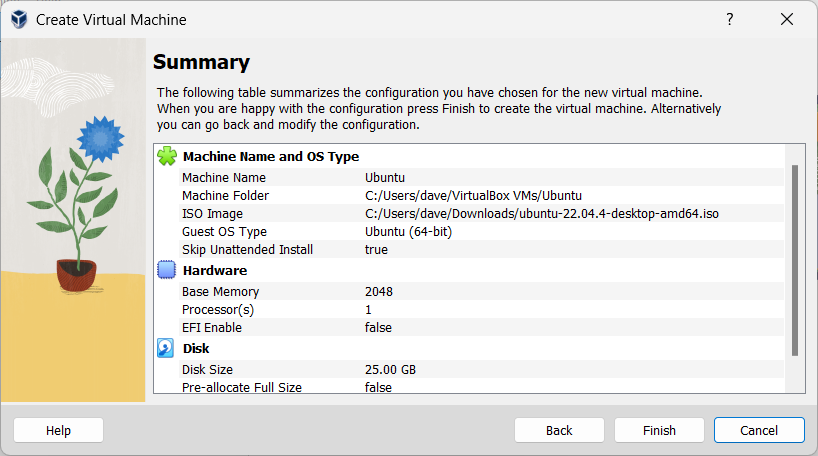Click the 25.00 GB disk size value
818x456 pixels.
[390, 369]
